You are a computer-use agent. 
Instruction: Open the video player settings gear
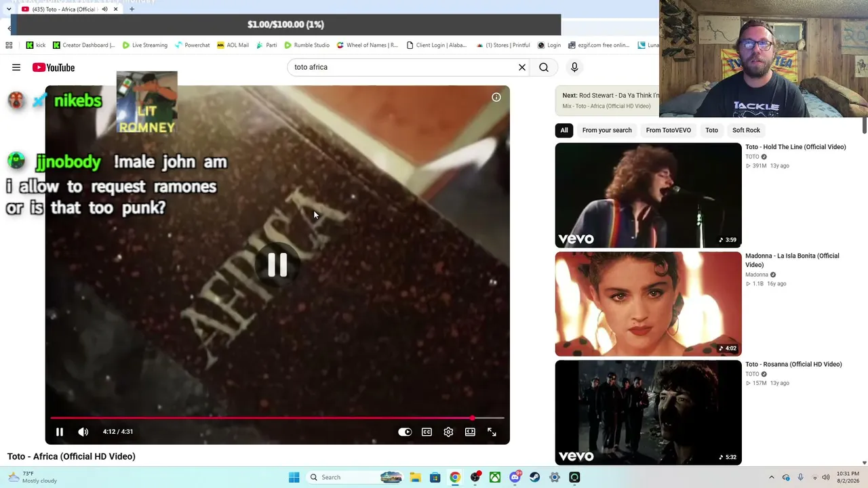coord(448,432)
